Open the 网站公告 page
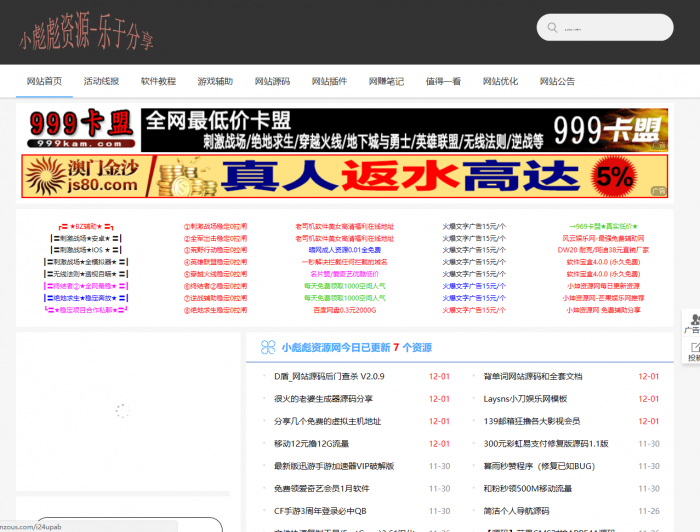The width and height of the screenshot is (700, 532). 557,81
